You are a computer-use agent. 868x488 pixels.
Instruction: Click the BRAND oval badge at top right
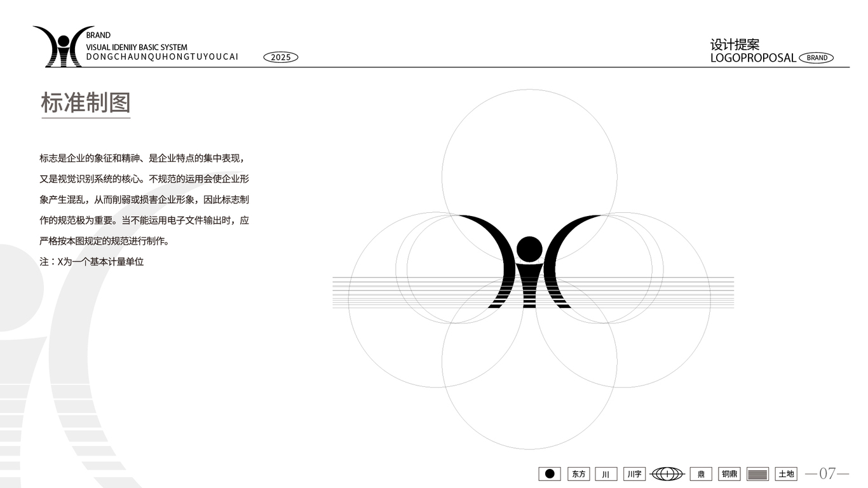coord(817,58)
